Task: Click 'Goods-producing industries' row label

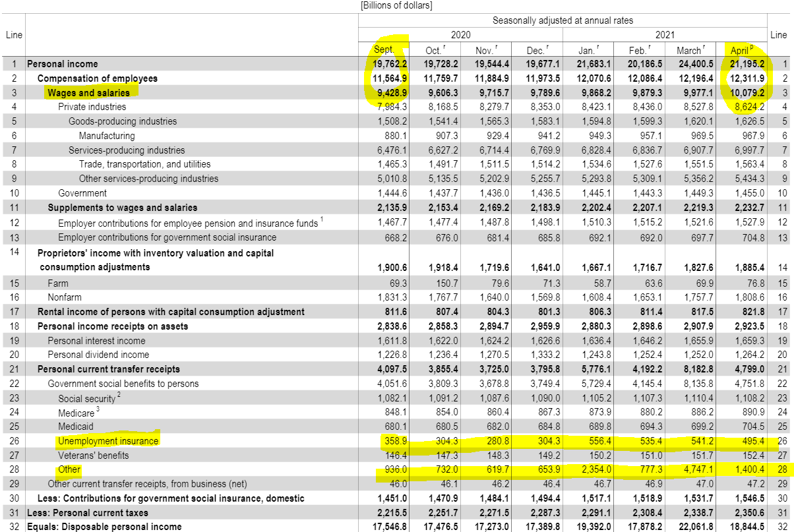Action: click(123, 121)
